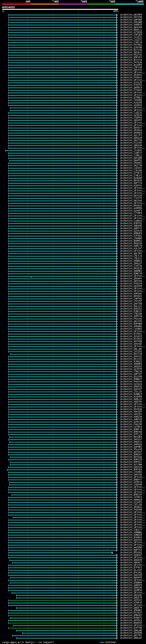
Task: Select hit label UniRef100_Q8ITB7
Action: pyautogui.click(x=131, y=635)
